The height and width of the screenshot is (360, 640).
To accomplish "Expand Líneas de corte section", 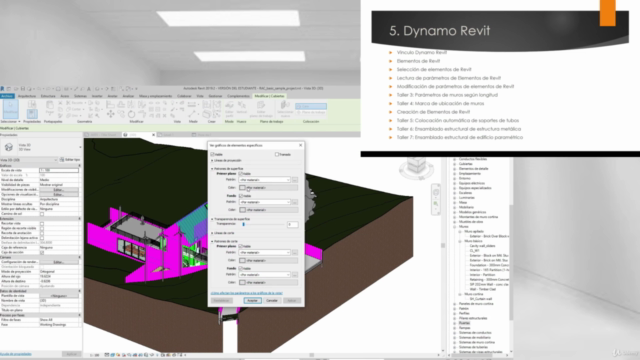I will click(x=212, y=233).
